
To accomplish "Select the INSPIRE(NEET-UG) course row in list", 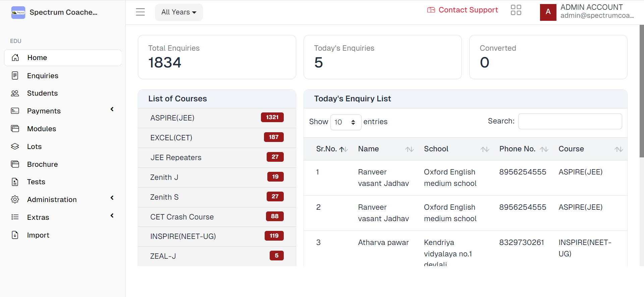I will point(217,237).
